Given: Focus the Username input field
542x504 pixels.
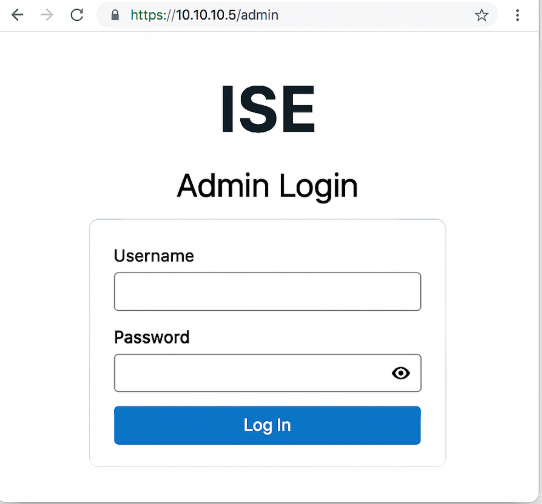Looking at the screenshot, I should click(267, 291).
